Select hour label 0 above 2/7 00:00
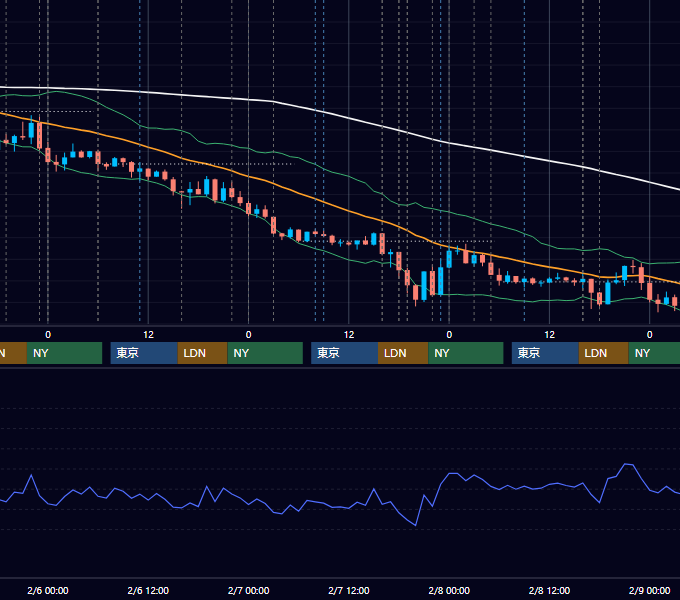 click(248, 335)
